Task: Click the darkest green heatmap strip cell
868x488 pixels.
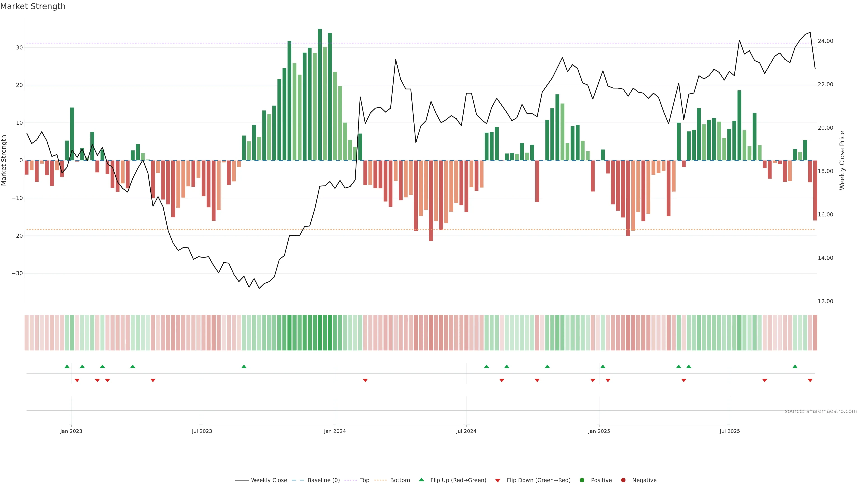Action: pos(320,333)
